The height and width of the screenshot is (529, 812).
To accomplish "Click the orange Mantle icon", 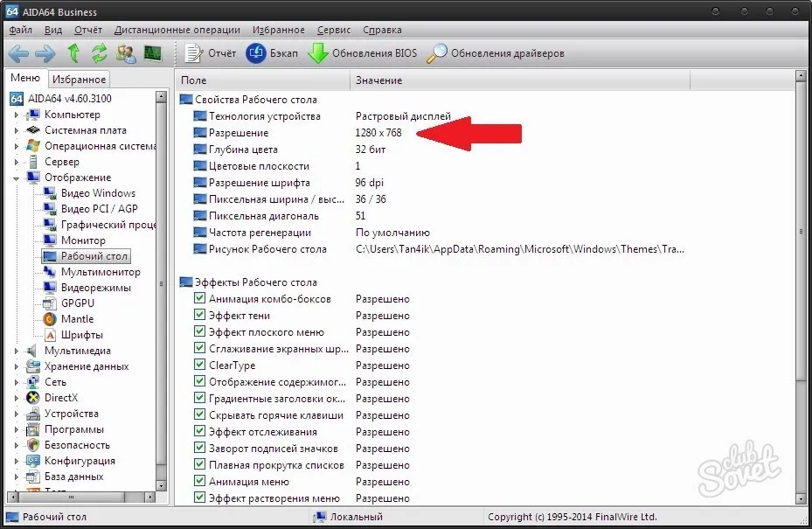I will [x=50, y=319].
